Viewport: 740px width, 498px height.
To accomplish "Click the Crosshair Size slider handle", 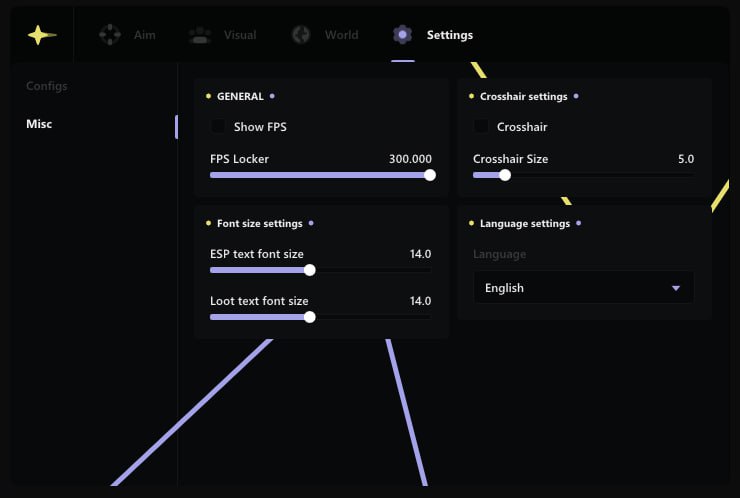I will (505, 175).
